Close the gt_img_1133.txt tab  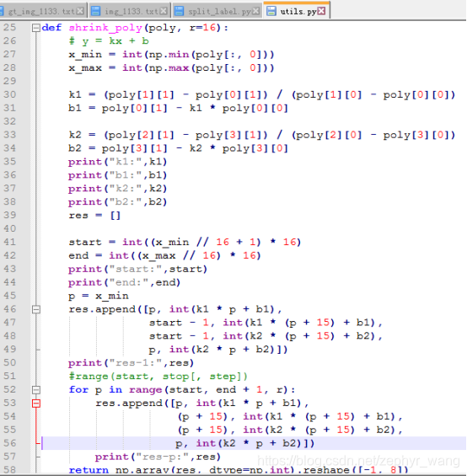(80, 11)
